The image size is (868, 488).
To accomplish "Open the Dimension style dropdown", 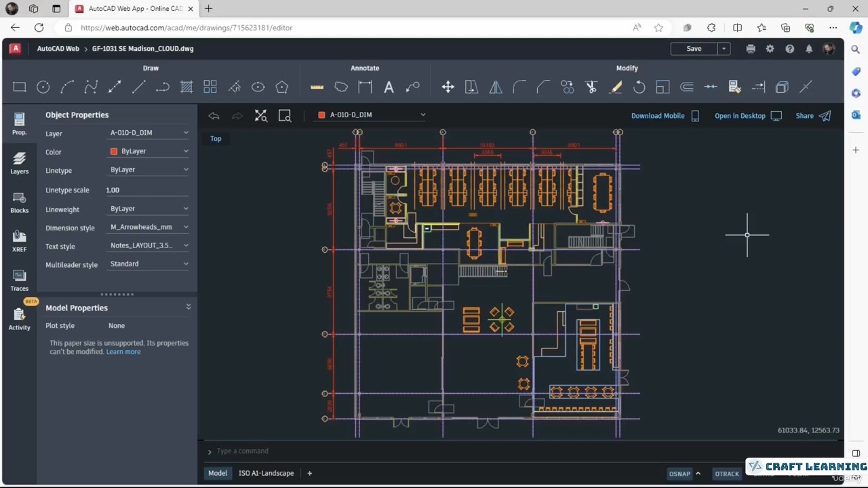I will point(149,227).
